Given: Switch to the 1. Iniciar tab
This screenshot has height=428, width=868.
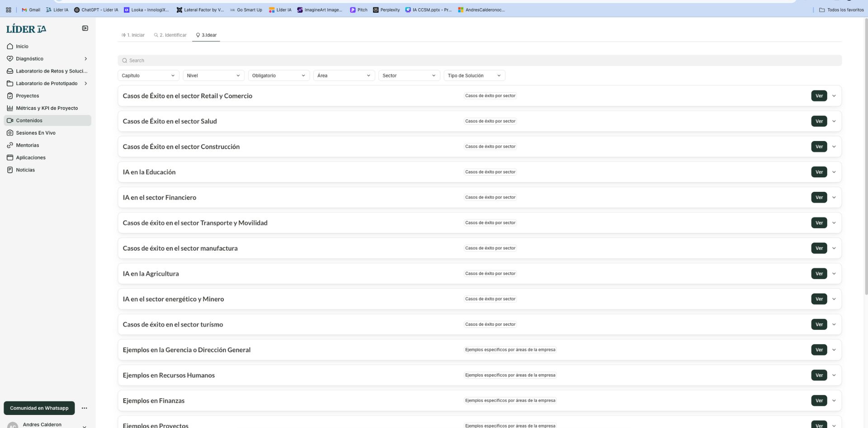Looking at the screenshot, I should [133, 35].
